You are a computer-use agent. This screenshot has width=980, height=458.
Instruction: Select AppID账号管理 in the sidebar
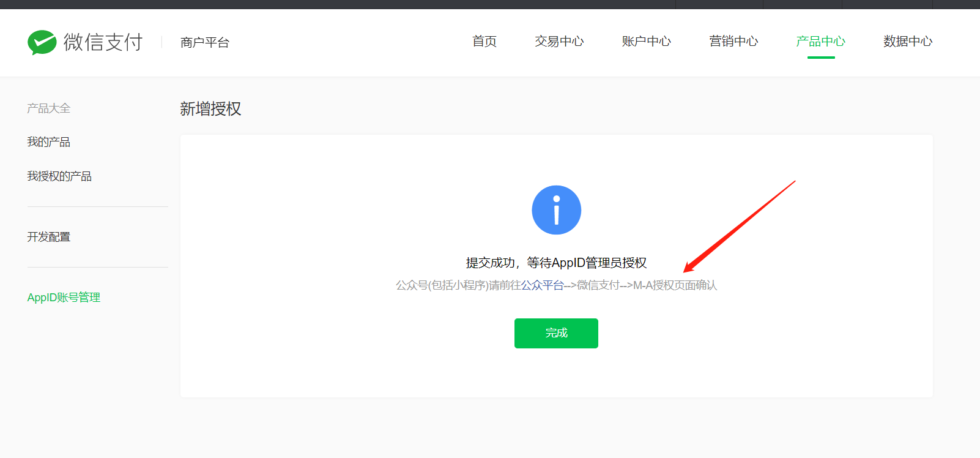pos(64,298)
